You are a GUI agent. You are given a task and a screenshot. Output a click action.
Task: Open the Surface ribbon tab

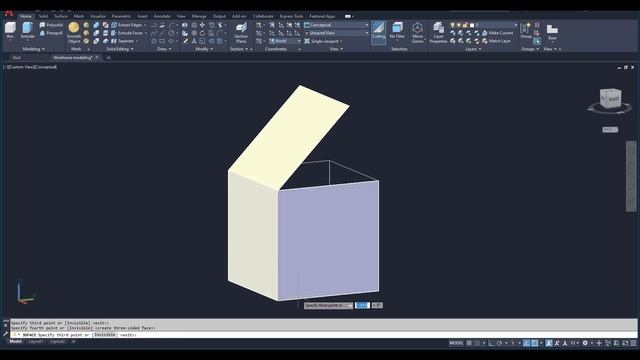click(x=61, y=16)
